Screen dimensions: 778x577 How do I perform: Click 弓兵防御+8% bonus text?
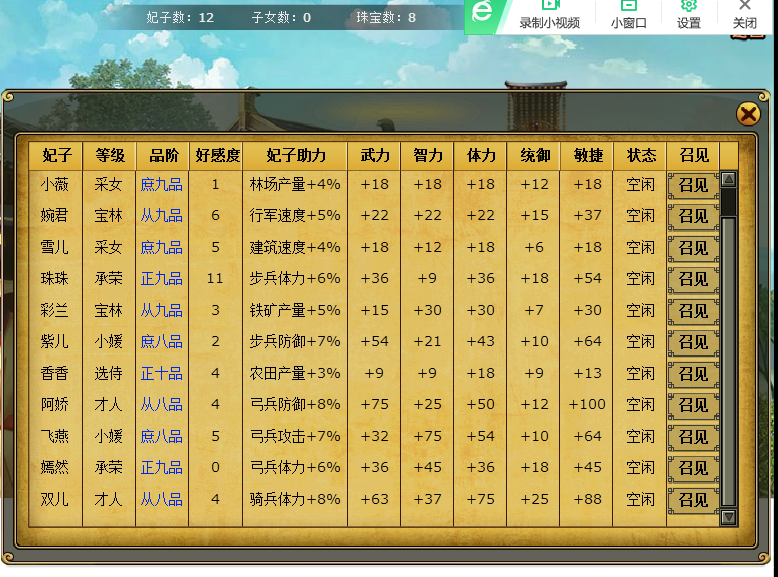tap(295, 405)
